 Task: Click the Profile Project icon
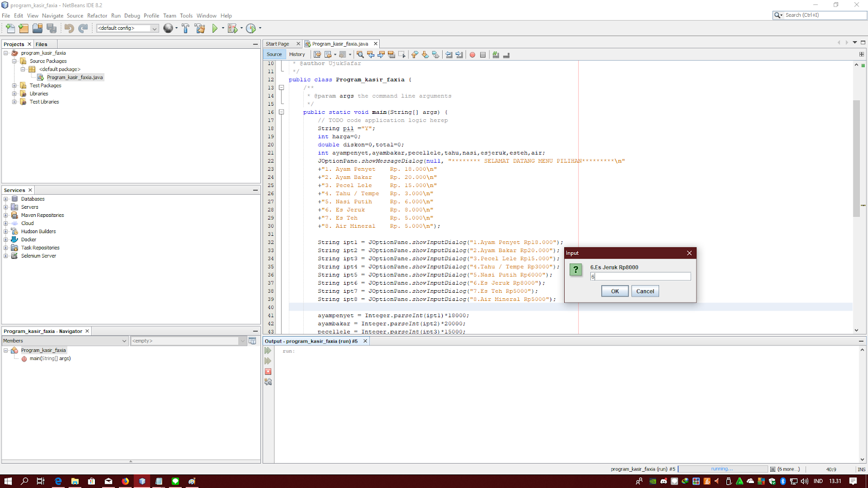[251, 28]
